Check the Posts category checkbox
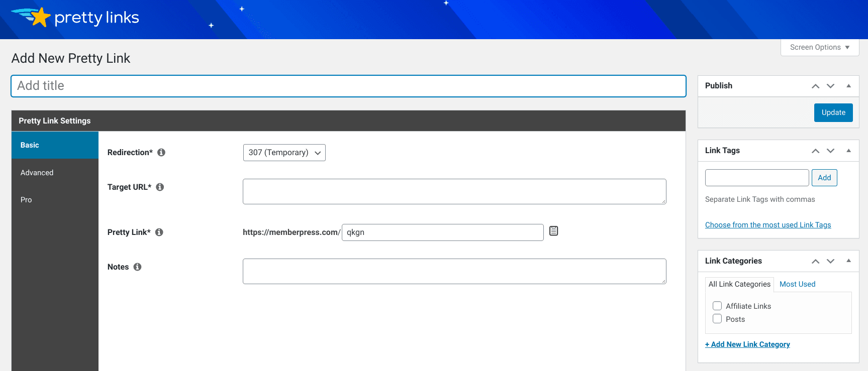The width and height of the screenshot is (868, 371). tap(717, 319)
